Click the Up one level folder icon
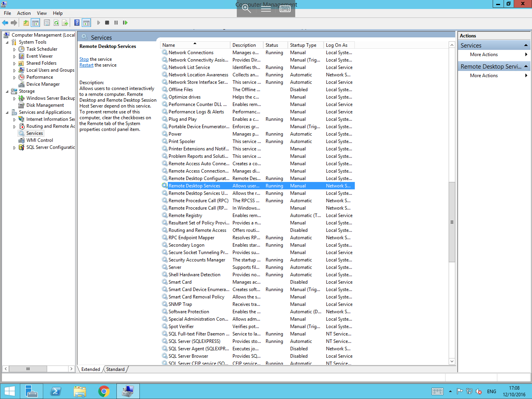This screenshot has height=399, width=532. pyautogui.click(x=26, y=23)
